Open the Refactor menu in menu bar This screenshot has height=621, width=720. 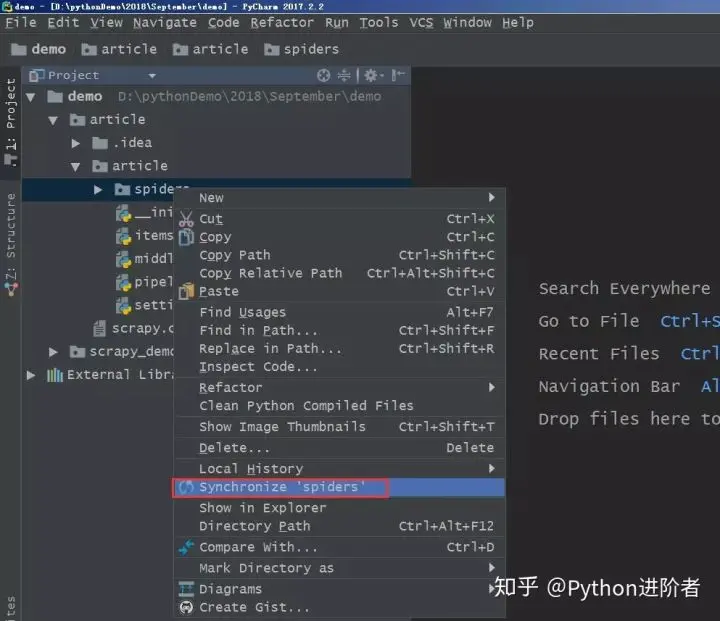(282, 23)
